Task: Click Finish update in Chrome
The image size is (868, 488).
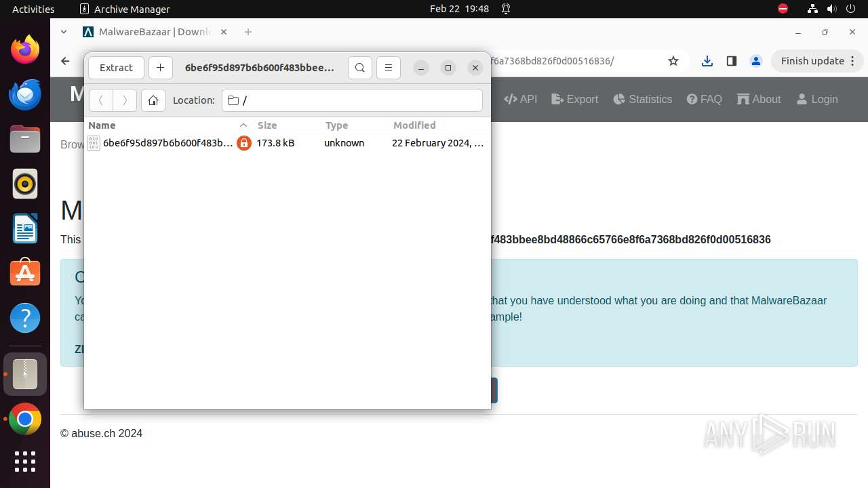Action: pyautogui.click(x=812, y=61)
